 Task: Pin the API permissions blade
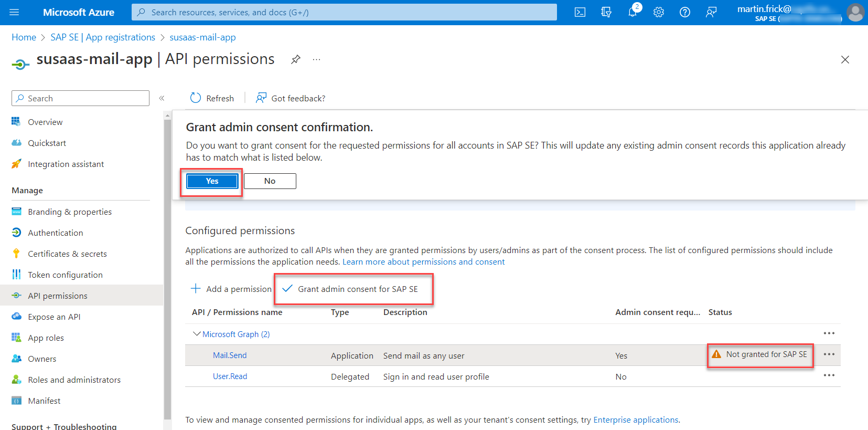click(x=296, y=59)
